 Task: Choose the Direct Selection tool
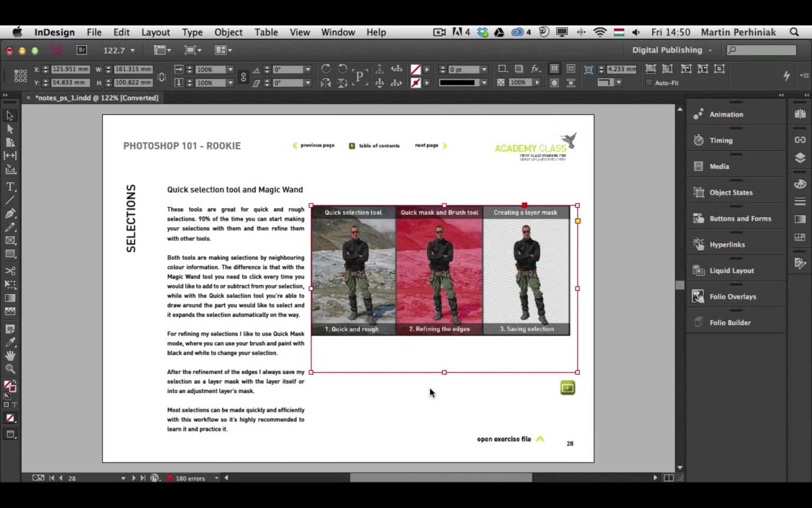[10, 129]
